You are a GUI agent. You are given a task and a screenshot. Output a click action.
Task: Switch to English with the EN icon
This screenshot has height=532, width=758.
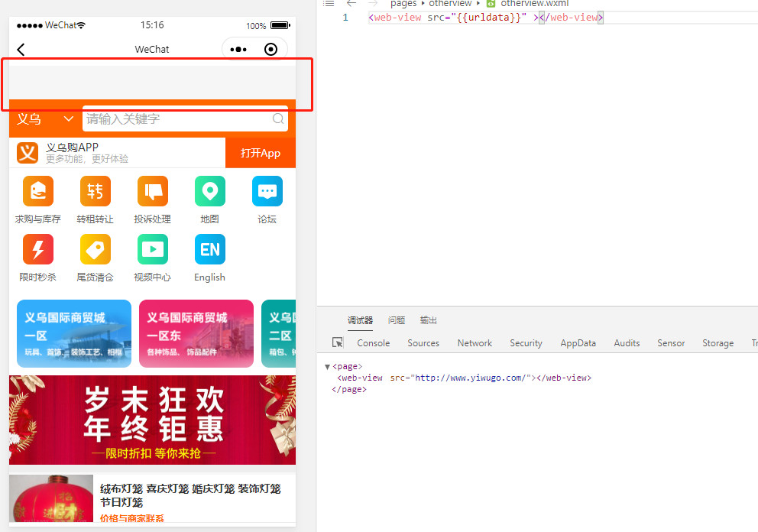(x=210, y=249)
